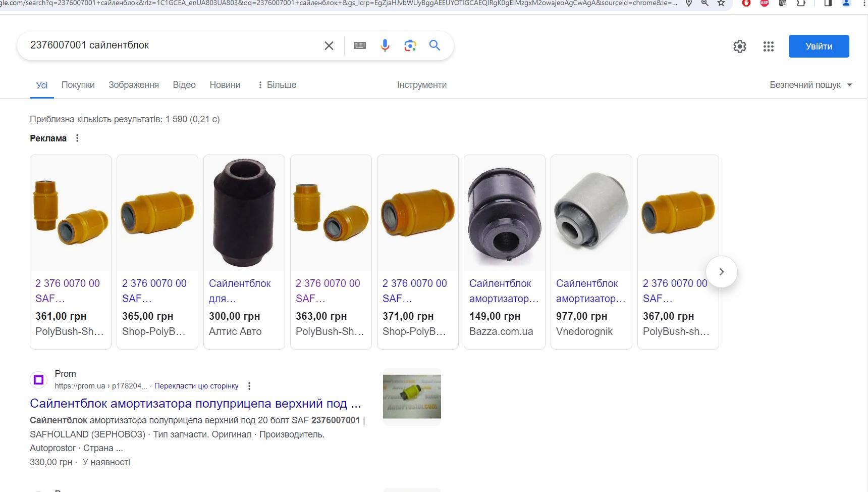Open the Bazza.com.ua 149,00 грн ad
This screenshot has width=868, height=492.
click(x=505, y=252)
